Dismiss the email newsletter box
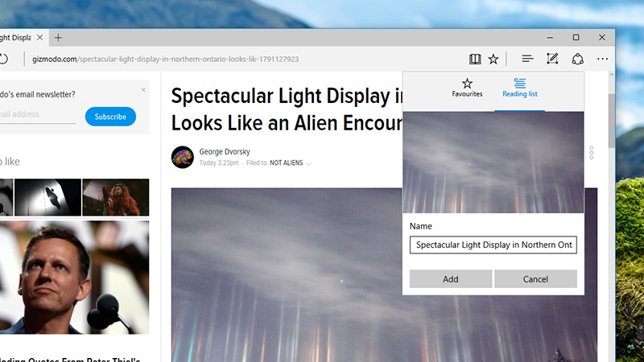644x362 pixels. (x=143, y=90)
